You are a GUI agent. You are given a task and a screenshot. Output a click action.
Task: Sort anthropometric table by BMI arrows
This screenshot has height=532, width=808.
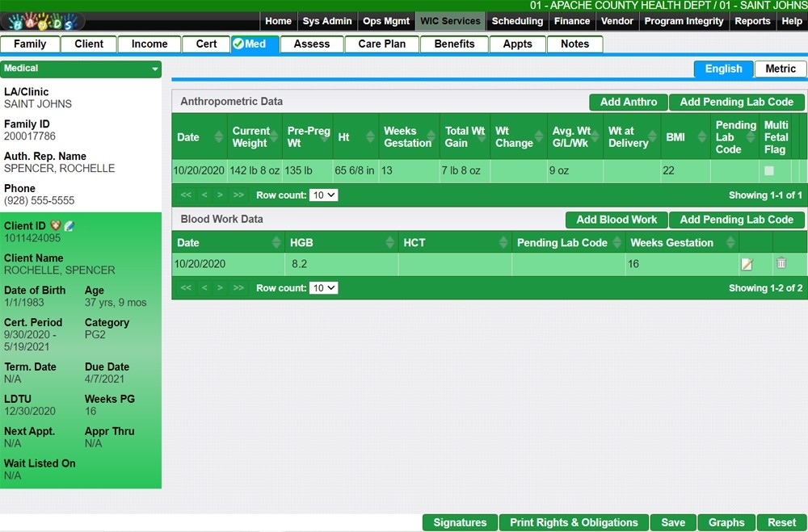[x=701, y=137]
